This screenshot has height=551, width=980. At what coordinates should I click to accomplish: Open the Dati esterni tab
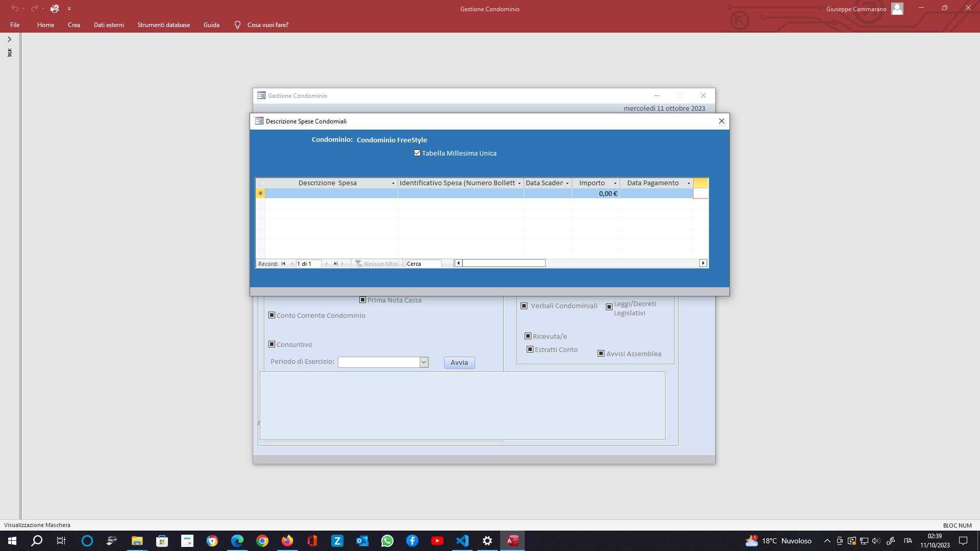pyautogui.click(x=109, y=25)
